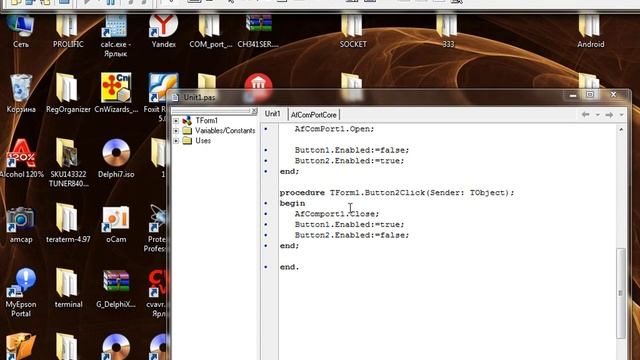Open the SKU143322 TUNER840 folder
The image size is (640, 360).
(x=68, y=162)
